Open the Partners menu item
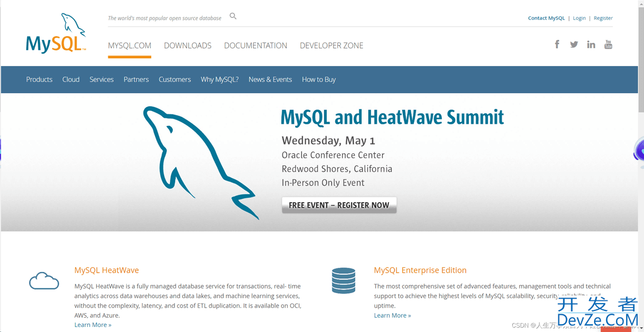 click(136, 79)
